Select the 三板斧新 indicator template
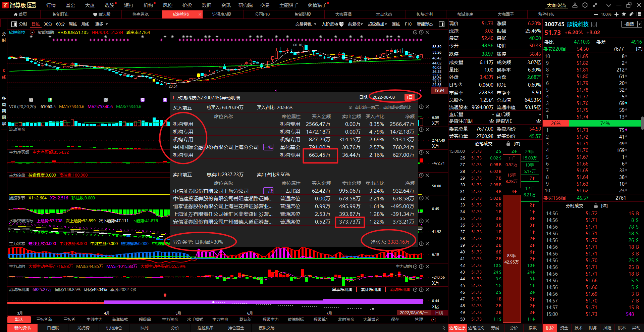Image resolution: width=644 pixels, height=332 pixels. click(x=44, y=319)
